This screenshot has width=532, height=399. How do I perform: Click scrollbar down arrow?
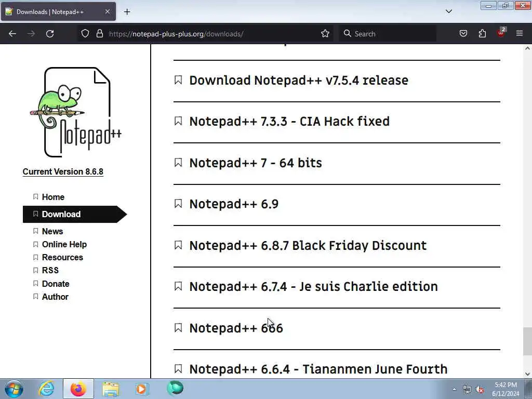[x=527, y=374]
